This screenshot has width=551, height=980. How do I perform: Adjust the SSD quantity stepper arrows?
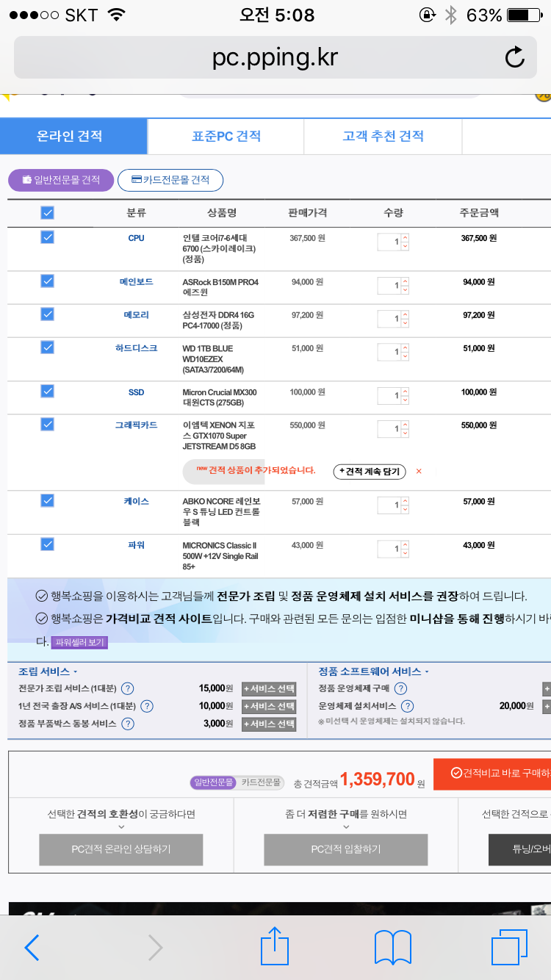(x=405, y=396)
